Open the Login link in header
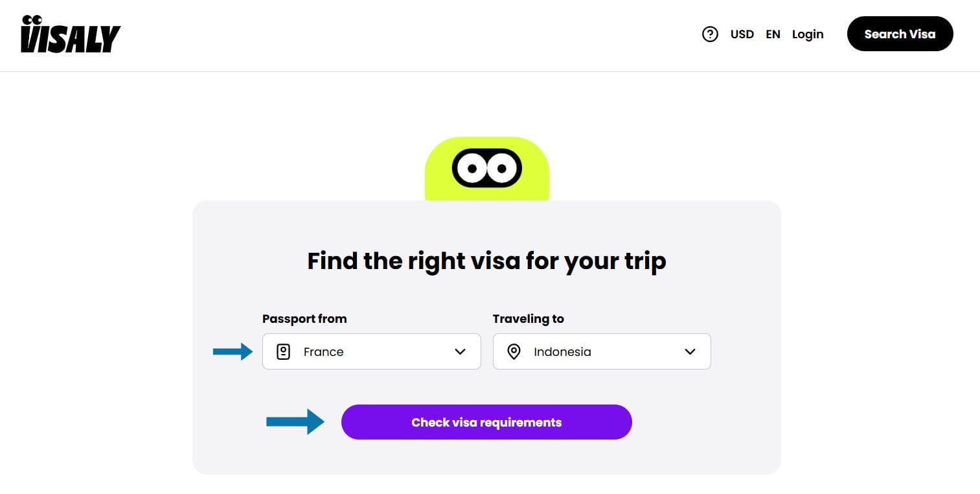The image size is (980, 494). click(x=807, y=34)
